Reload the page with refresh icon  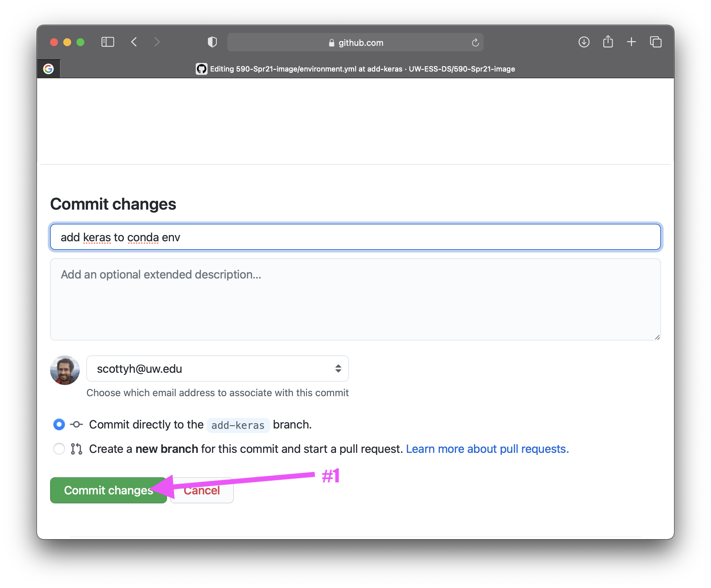[x=475, y=43]
